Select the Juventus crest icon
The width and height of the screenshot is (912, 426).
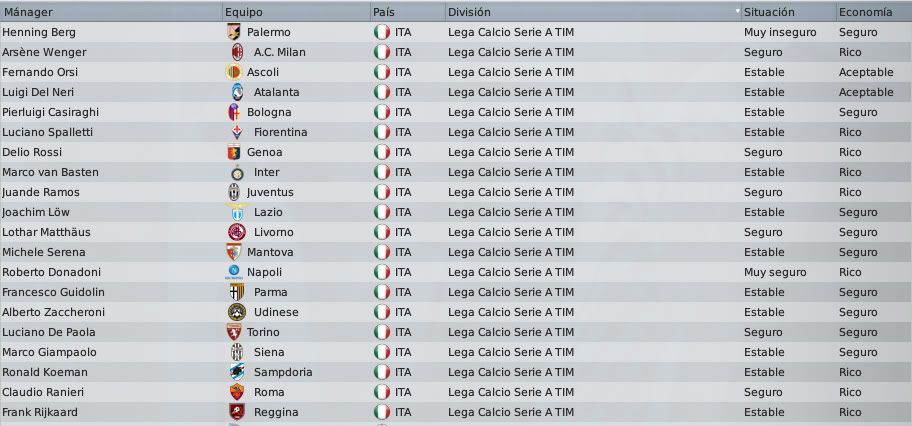point(234,192)
